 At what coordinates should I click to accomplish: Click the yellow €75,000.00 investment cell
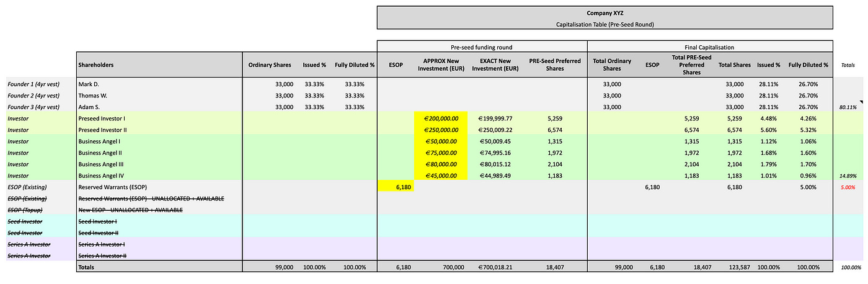pos(441,153)
